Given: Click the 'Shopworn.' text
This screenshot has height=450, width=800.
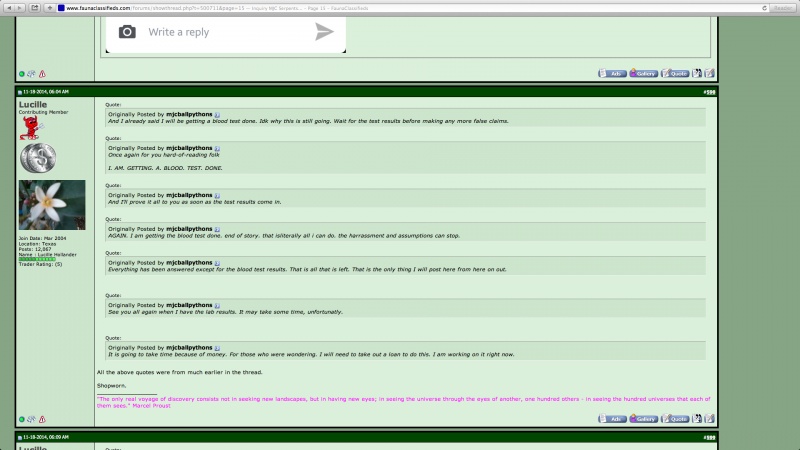Looking at the screenshot, I should (x=111, y=386).
